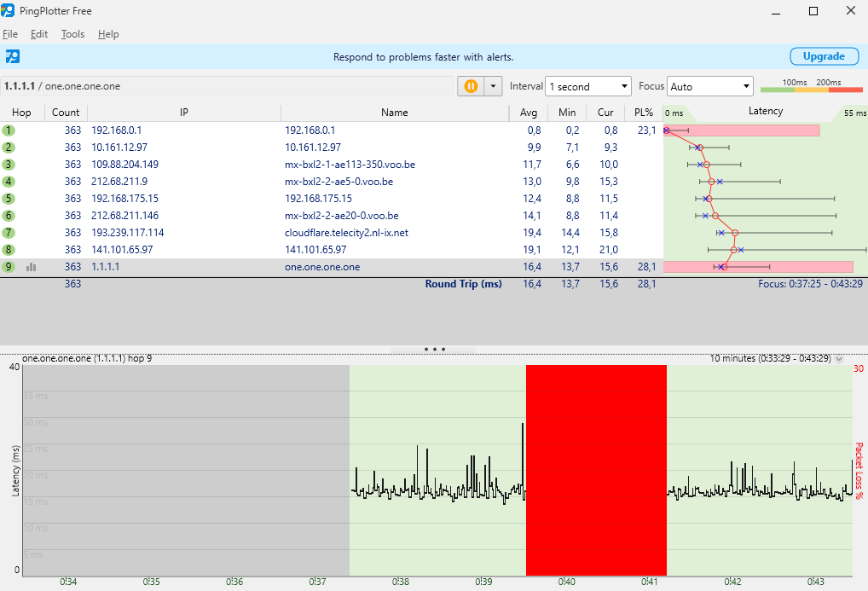
Task: Click the Cur column header
Action: click(605, 113)
